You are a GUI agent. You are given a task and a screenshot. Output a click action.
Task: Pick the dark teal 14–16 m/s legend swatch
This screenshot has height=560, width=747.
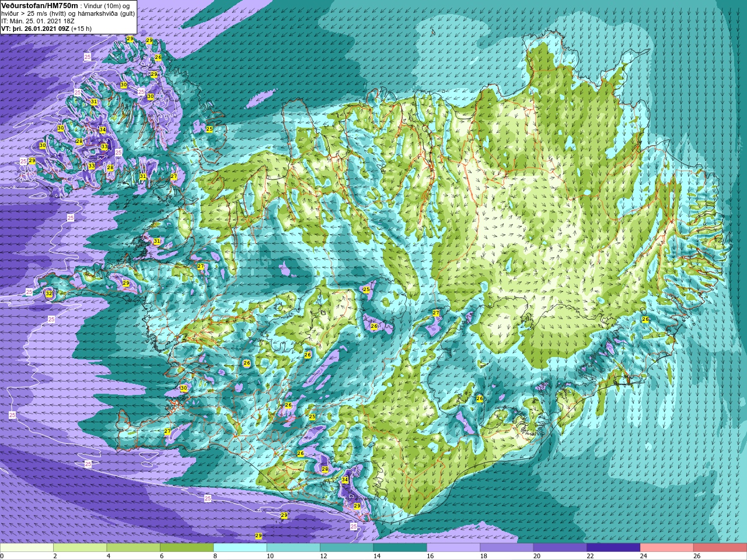point(400,548)
